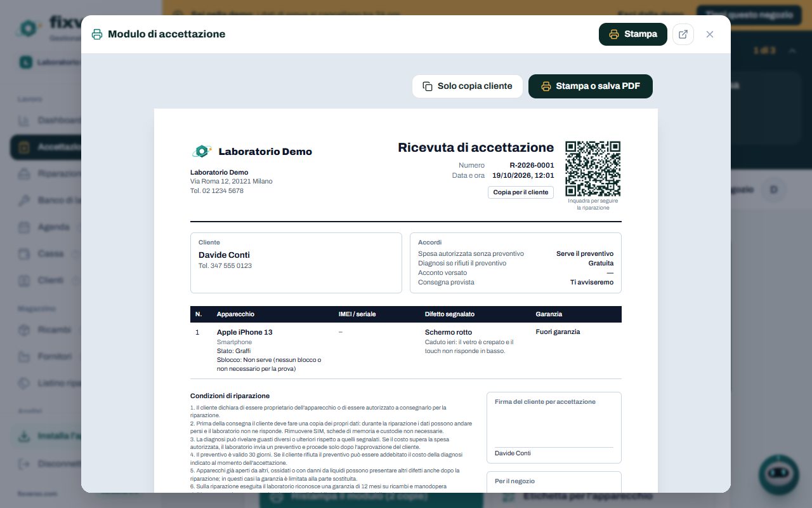The width and height of the screenshot is (812, 508).
Task: Click the Installa l'app download icon in sidebar
Action: click(x=24, y=436)
